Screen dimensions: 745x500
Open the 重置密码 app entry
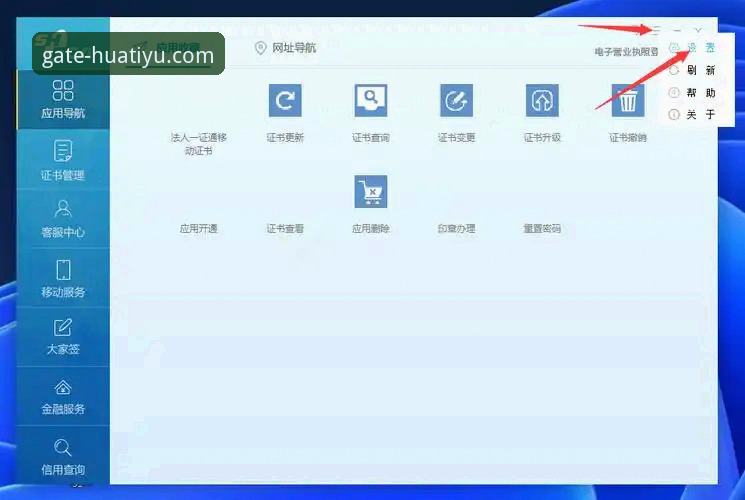pos(542,229)
